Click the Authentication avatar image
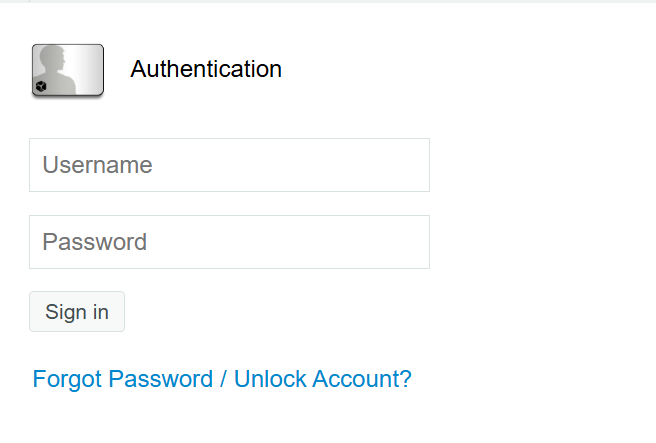Viewport: 656px width, 443px height. pos(68,70)
